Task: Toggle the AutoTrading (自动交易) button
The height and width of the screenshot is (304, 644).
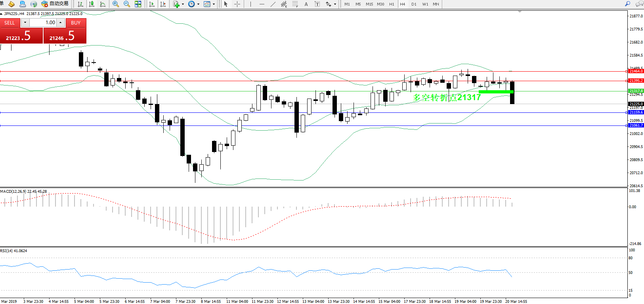Action: 55,4
